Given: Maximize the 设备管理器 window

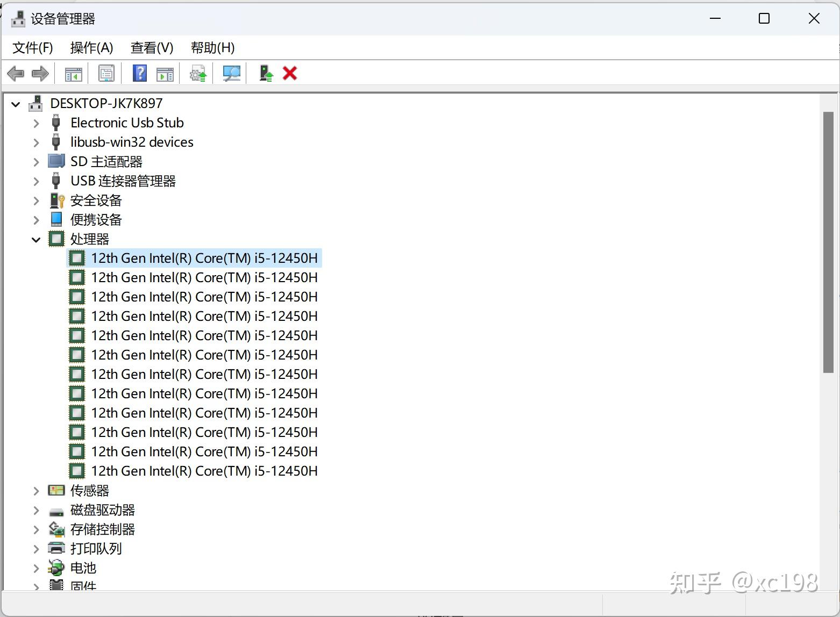Looking at the screenshot, I should coord(764,18).
